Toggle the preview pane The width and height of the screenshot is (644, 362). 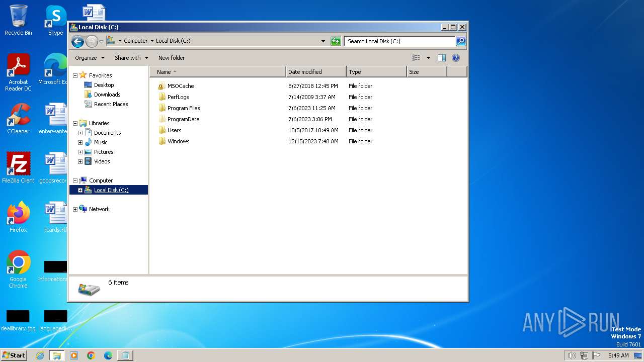(x=441, y=58)
